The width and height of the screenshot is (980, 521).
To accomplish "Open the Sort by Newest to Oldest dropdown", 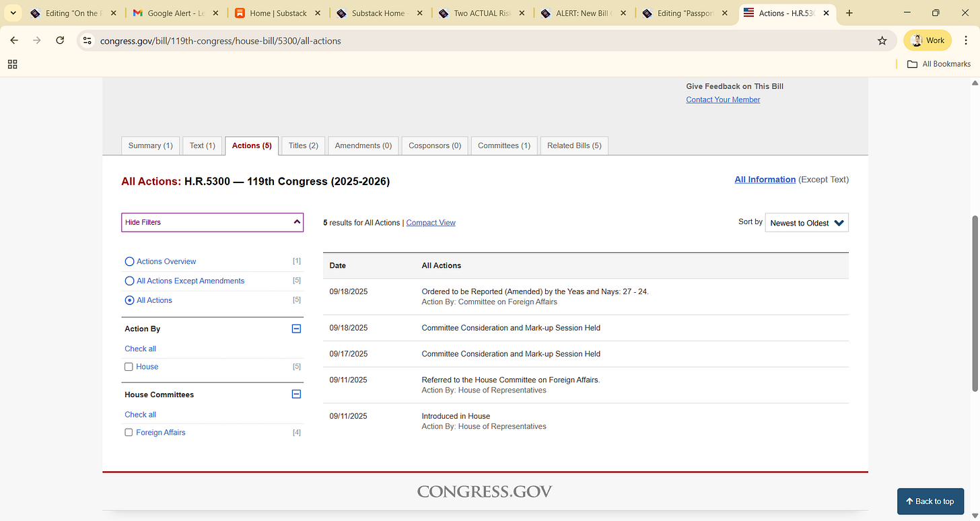I will click(806, 223).
